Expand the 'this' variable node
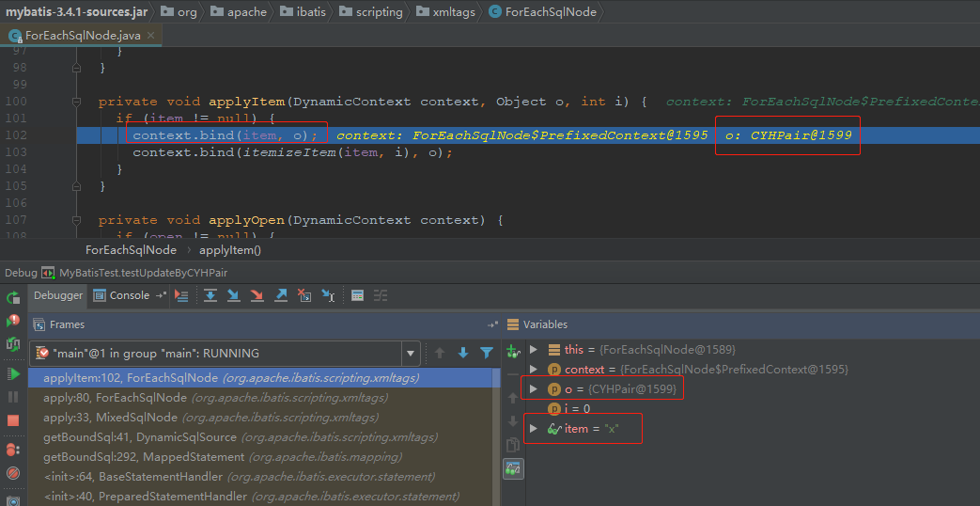Image resolution: width=980 pixels, height=506 pixels. coord(534,350)
